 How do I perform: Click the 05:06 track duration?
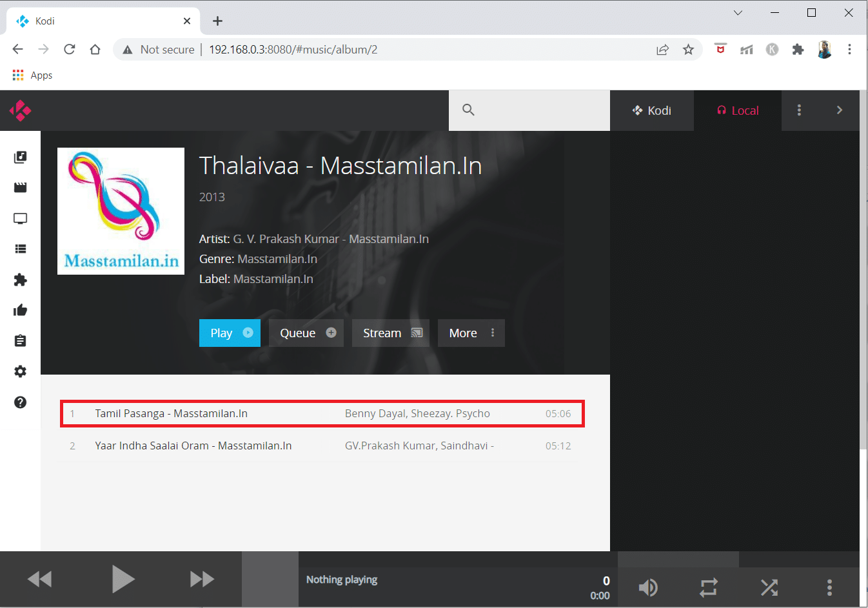558,413
